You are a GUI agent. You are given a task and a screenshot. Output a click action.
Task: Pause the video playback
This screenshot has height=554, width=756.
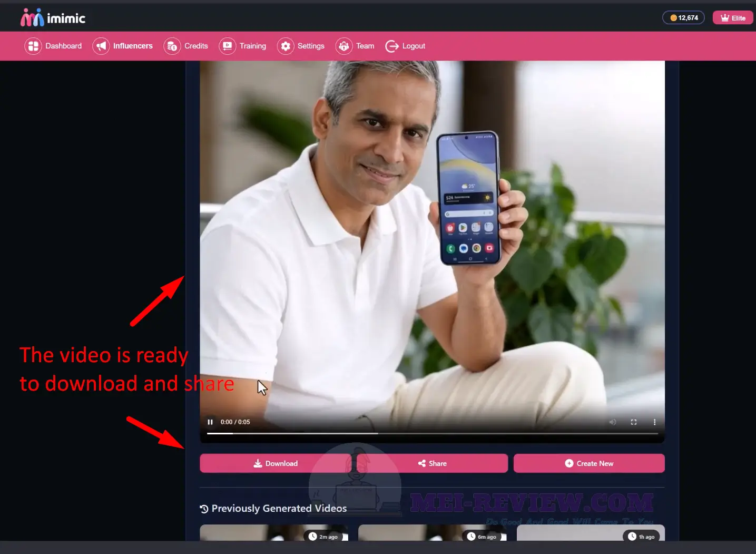pyautogui.click(x=210, y=422)
